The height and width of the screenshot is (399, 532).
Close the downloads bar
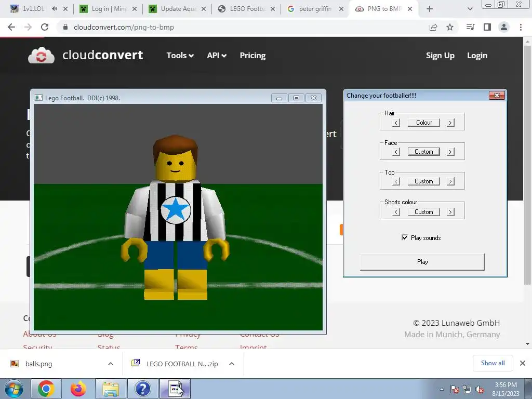523,363
